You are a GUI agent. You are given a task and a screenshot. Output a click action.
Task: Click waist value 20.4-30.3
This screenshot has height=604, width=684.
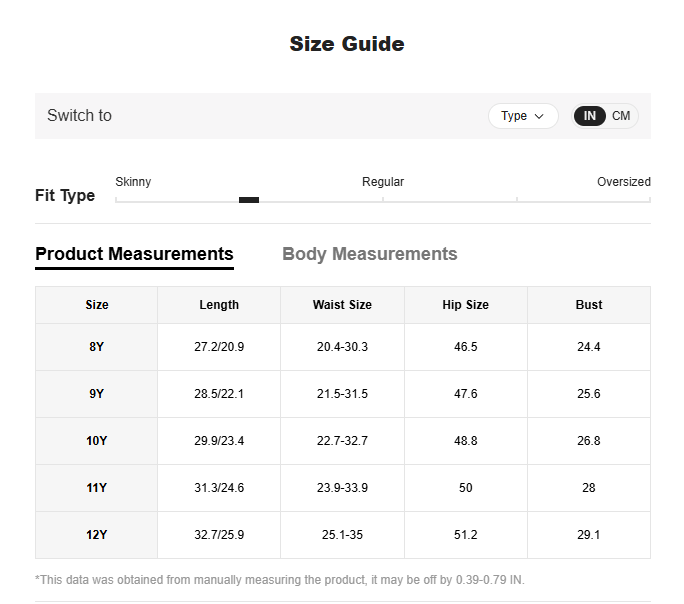click(342, 347)
